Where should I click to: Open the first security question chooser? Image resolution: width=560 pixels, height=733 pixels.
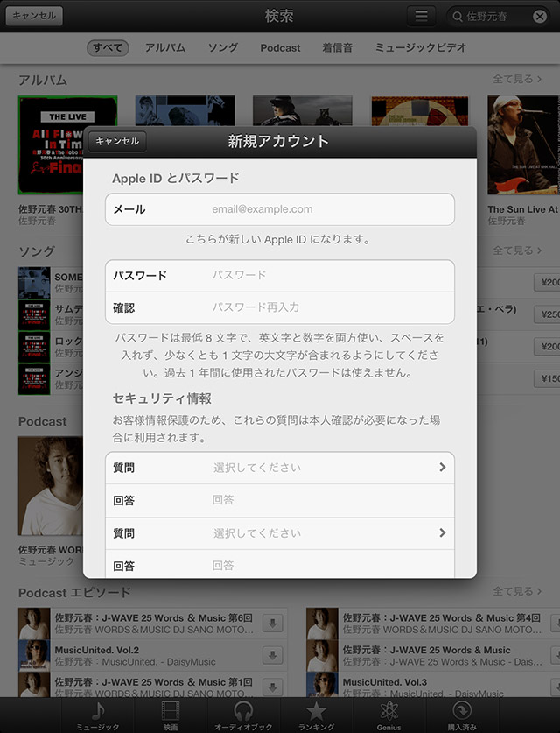tap(280, 468)
